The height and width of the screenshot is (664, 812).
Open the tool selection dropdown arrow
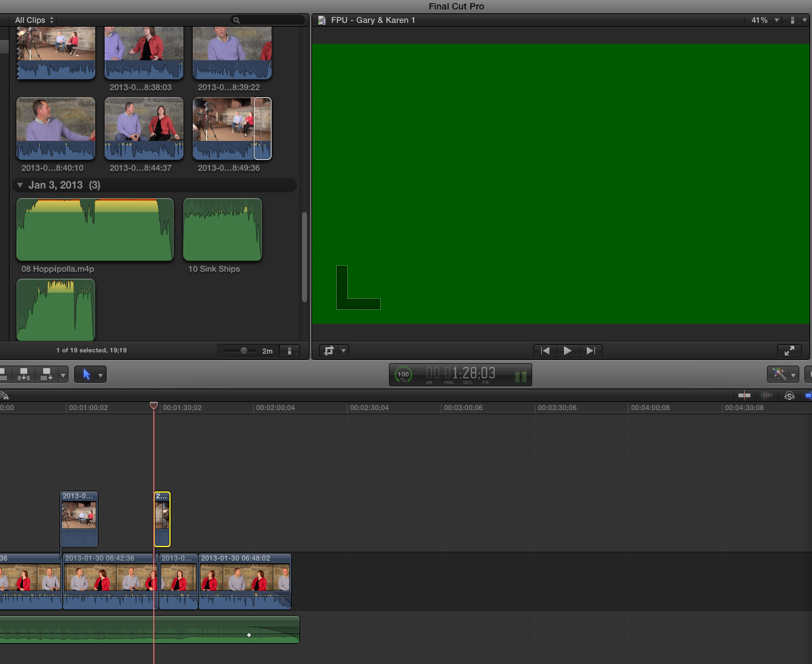[100, 375]
